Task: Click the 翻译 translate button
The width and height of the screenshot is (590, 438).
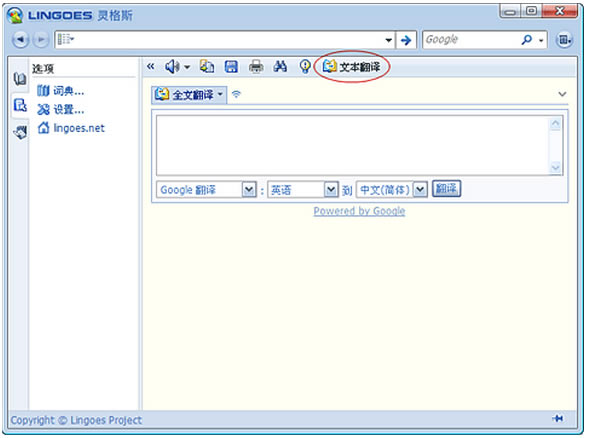Action: pyautogui.click(x=446, y=189)
